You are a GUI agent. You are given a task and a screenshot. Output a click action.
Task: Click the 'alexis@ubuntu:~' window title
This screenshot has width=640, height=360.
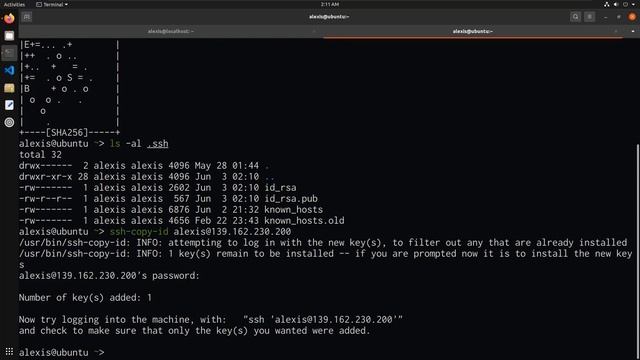(329, 17)
